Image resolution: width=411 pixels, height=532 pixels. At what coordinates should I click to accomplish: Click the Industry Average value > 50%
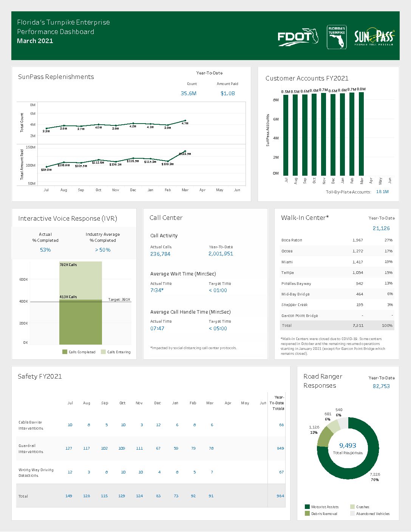[103, 250]
